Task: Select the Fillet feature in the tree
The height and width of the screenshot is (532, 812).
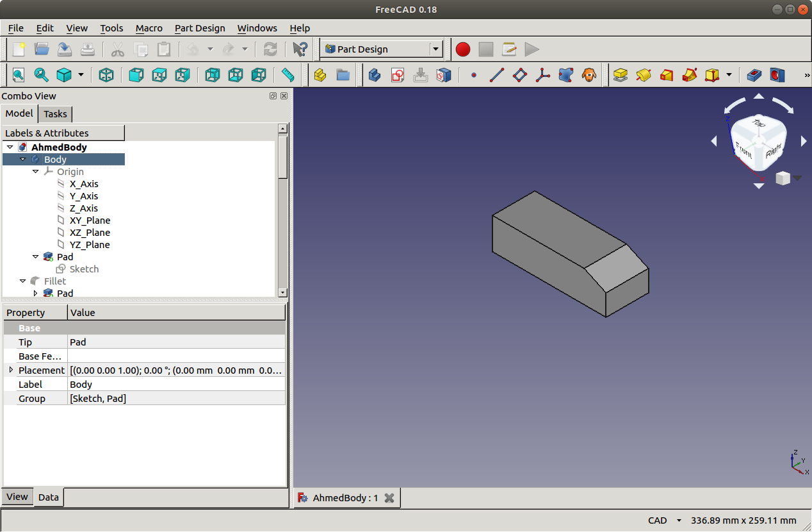Action: click(55, 281)
